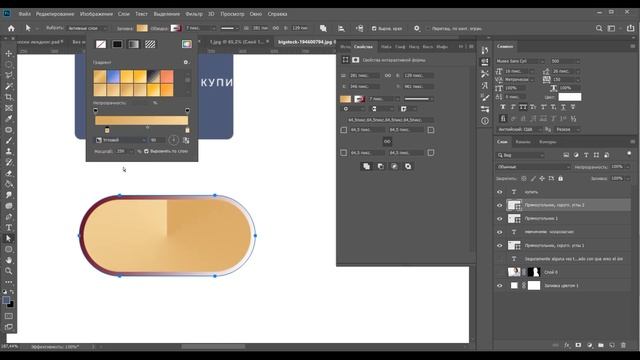Open path alignment icon in options bar

tap(341, 28)
